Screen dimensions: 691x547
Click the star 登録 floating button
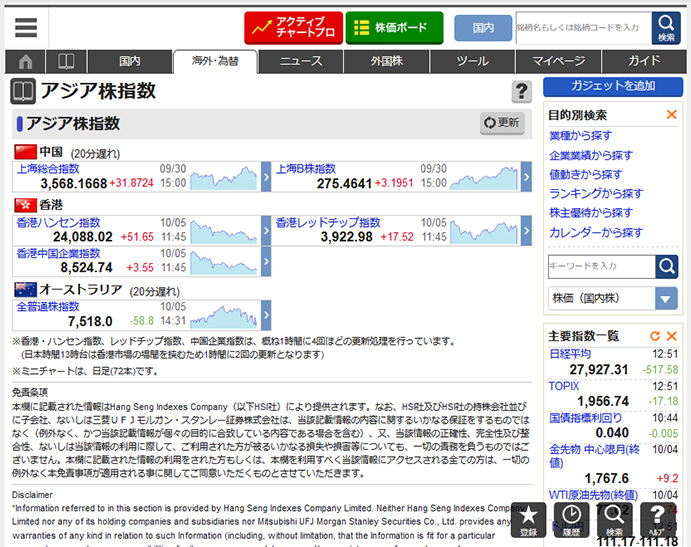click(x=528, y=520)
